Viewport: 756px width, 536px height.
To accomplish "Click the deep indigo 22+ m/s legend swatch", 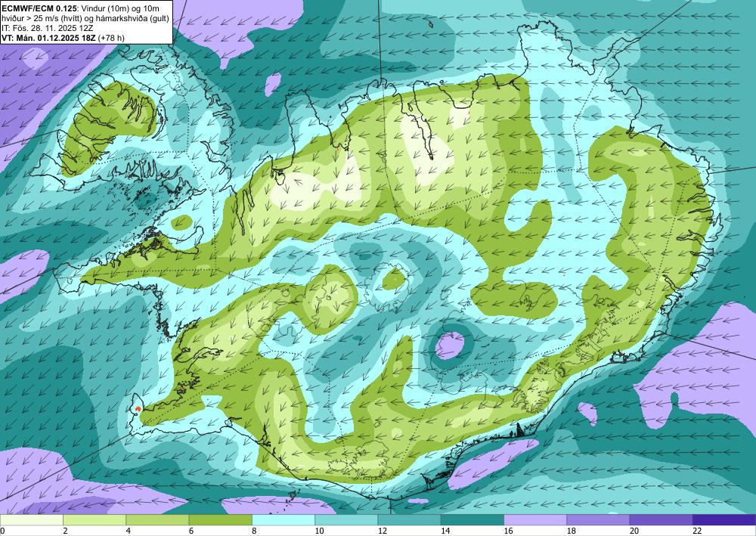I will click(x=724, y=519).
